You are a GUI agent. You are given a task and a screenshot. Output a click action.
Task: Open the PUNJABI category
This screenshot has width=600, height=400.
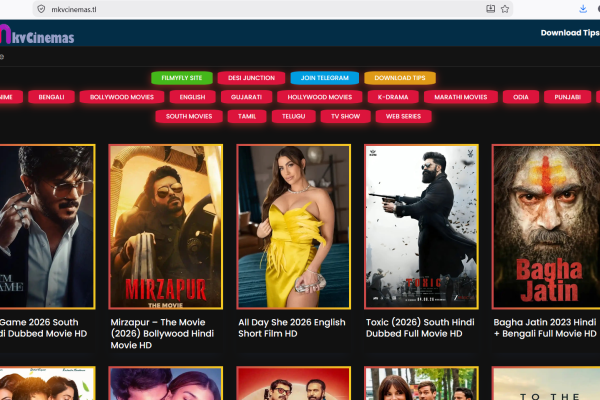pyautogui.click(x=567, y=97)
